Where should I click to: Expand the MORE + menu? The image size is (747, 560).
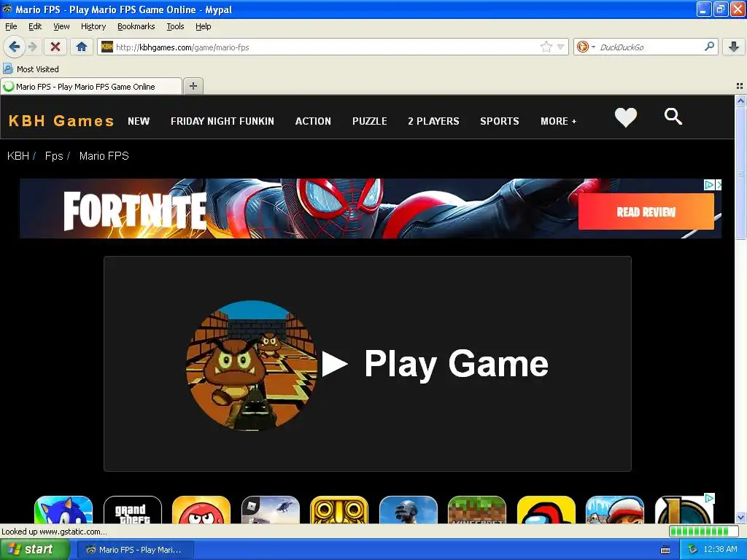pyautogui.click(x=558, y=121)
